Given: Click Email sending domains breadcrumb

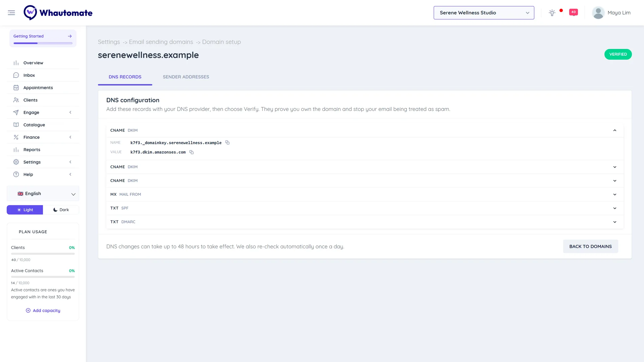Looking at the screenshot, I should (x=161, y=42).
